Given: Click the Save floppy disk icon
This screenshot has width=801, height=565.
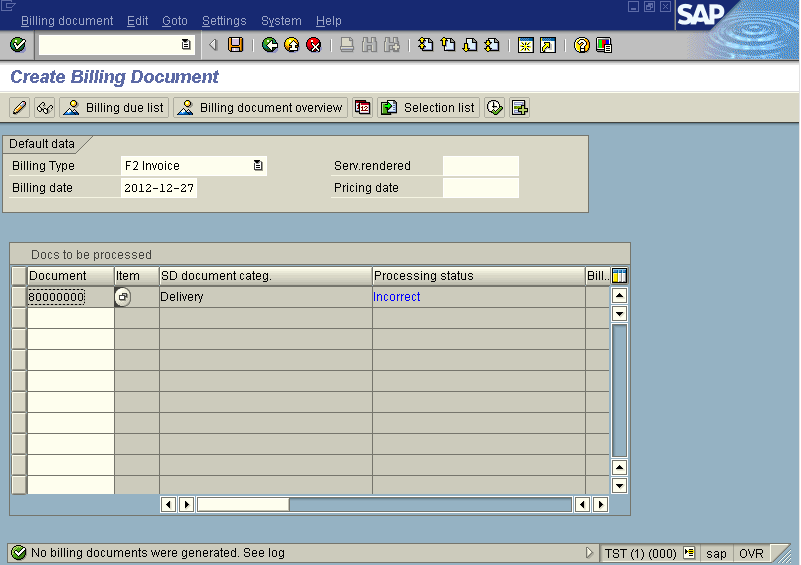Looking at the screenshot, I should pyautogui.click(x=235, y=45).
